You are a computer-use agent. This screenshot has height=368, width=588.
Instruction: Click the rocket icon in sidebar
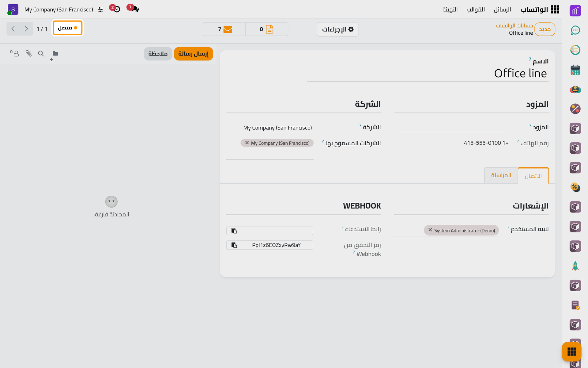575,266
